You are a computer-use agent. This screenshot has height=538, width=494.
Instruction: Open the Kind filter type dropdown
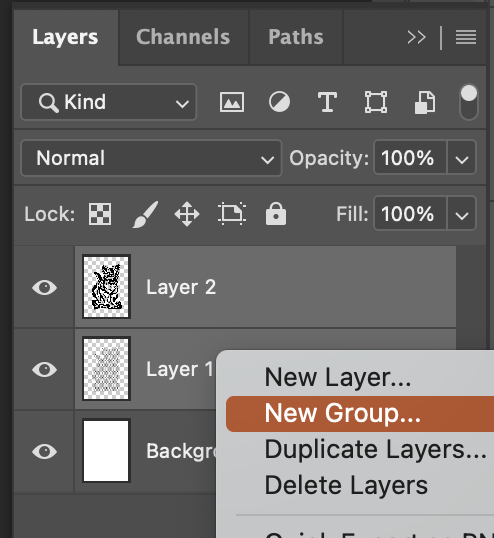tap(109, 102)
